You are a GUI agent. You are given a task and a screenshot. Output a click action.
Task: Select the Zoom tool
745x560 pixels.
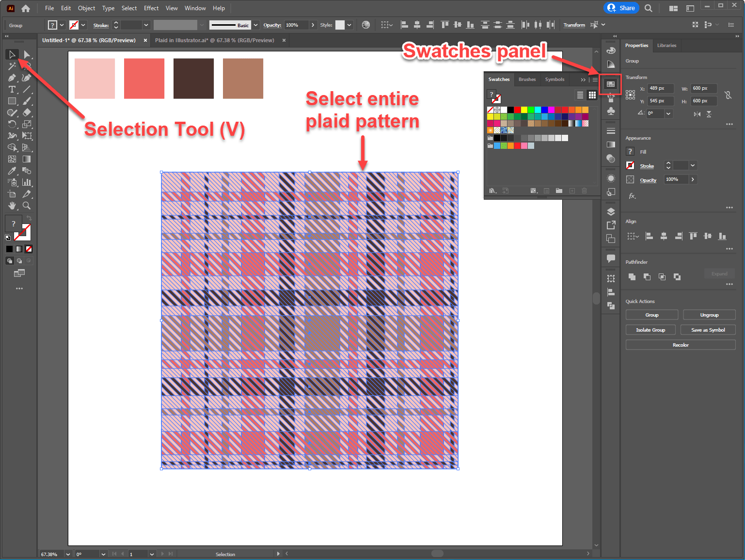click(27, 206)
